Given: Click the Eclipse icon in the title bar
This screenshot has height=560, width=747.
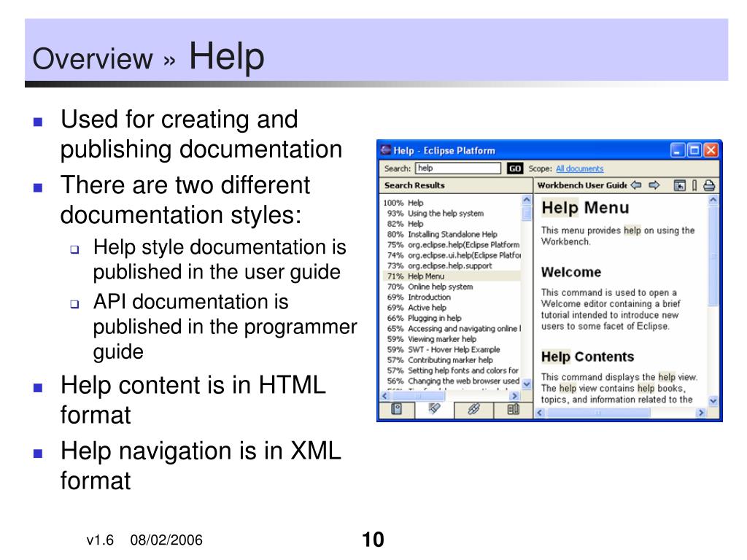Looking at the screenshot, I should tap(385, 150).
